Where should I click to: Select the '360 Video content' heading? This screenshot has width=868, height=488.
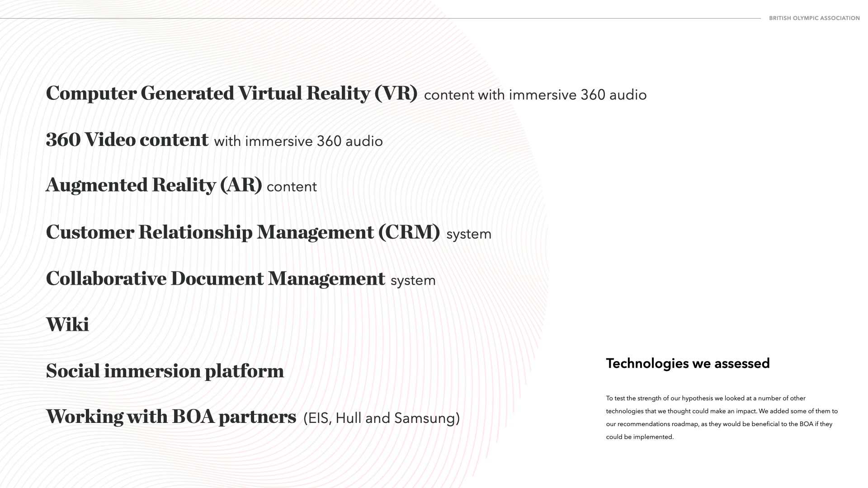[127, 140]
